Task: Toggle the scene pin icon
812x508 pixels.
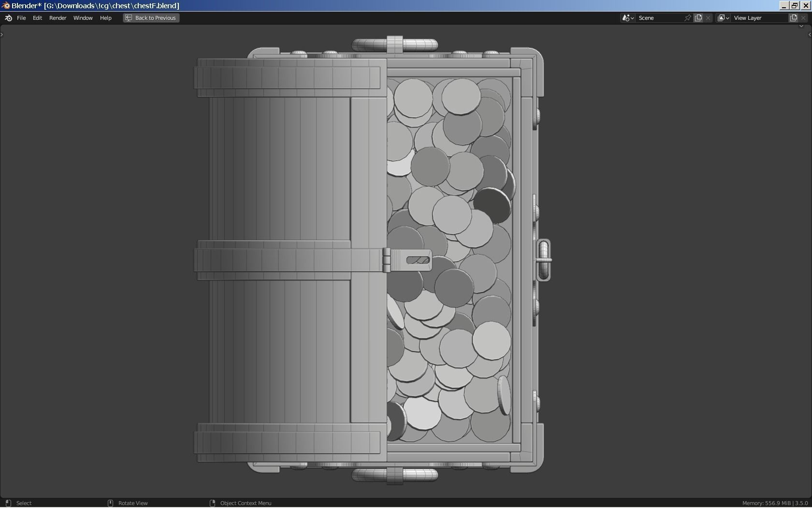Action: (688, 18)
